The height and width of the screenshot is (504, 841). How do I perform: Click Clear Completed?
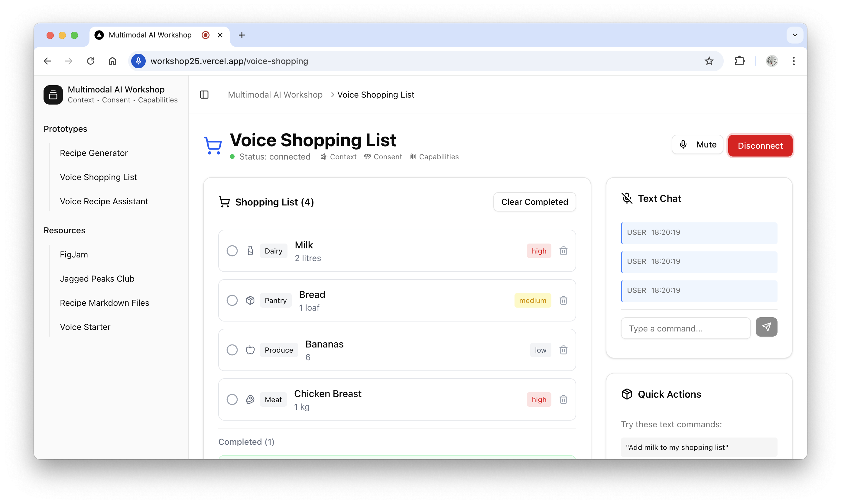click(x=534, y=202)
